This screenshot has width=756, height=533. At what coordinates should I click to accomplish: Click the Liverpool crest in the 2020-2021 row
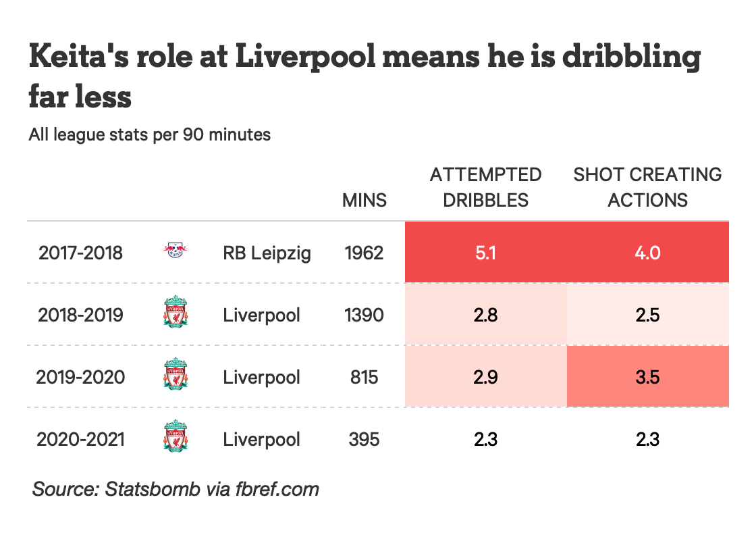175,438
